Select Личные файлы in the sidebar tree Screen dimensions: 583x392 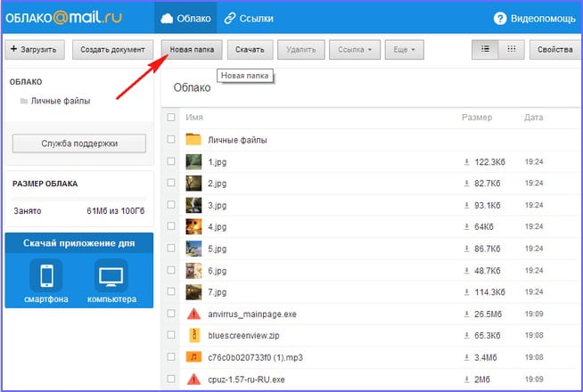pos(60,101)
